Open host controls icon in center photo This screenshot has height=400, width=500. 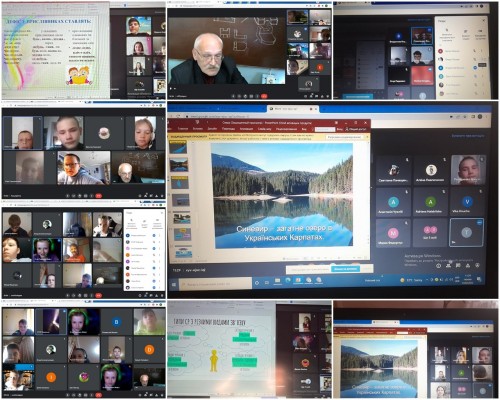[478, 266]
